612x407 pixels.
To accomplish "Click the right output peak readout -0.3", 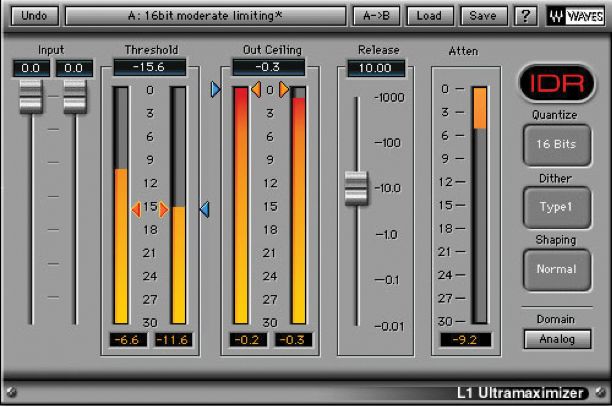I will click(293, 340).
